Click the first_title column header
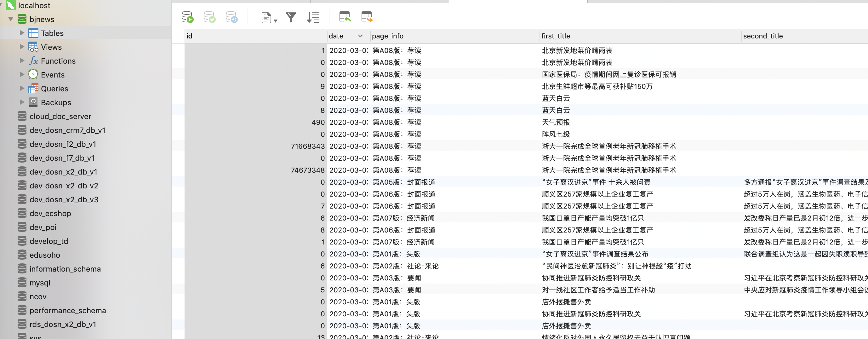Image resolution: width=868 pixels, height=339 pixels. pos(555,36)
